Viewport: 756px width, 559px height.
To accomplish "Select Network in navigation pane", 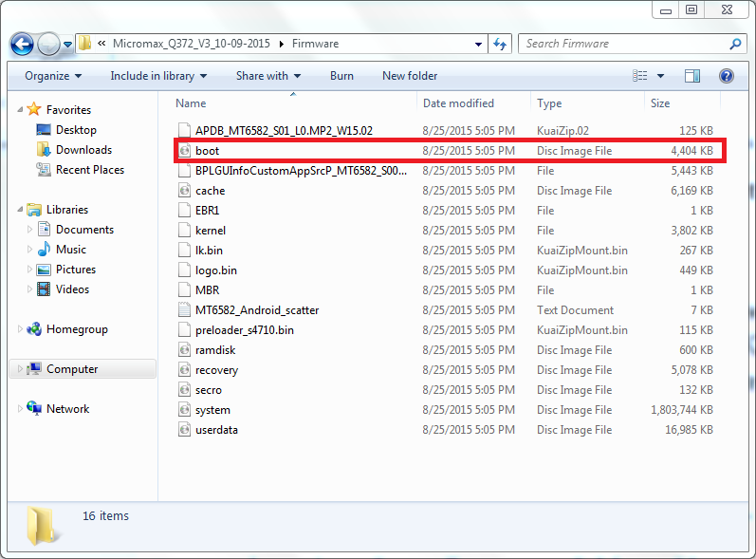I will 67,409.
